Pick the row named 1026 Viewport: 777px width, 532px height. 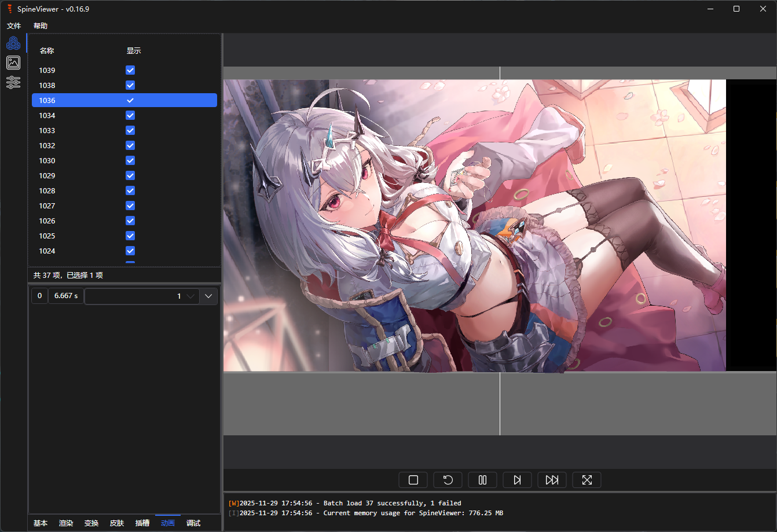point(124,221)
